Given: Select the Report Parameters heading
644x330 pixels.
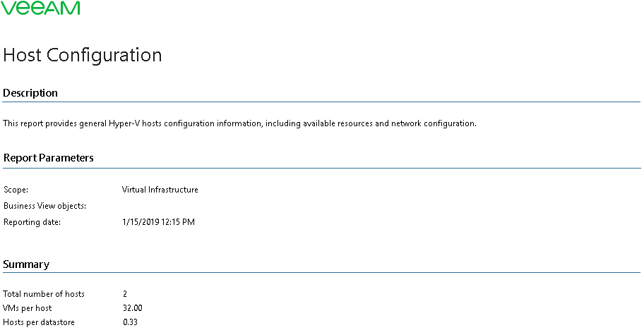Looking at the screenshot, I should [49, 158].
